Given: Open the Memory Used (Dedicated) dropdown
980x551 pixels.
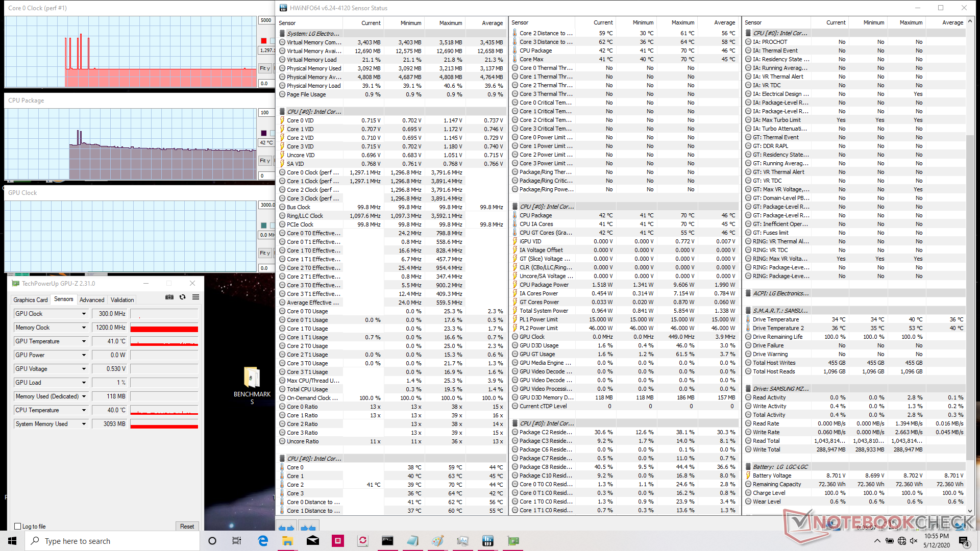Looking at the screenshot, I should 84,396.
